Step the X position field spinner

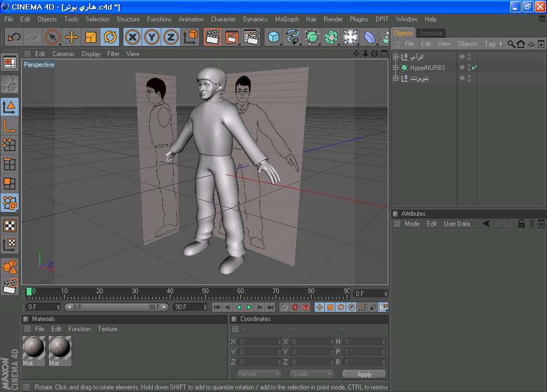point(279,342)
